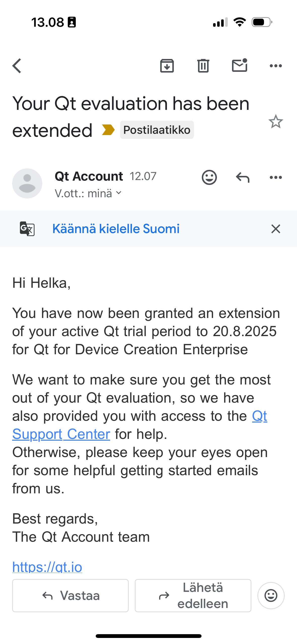Open the top-right three-dot overflow menu
The width and height of the screenshot is (297, 644).
[276, 66]
